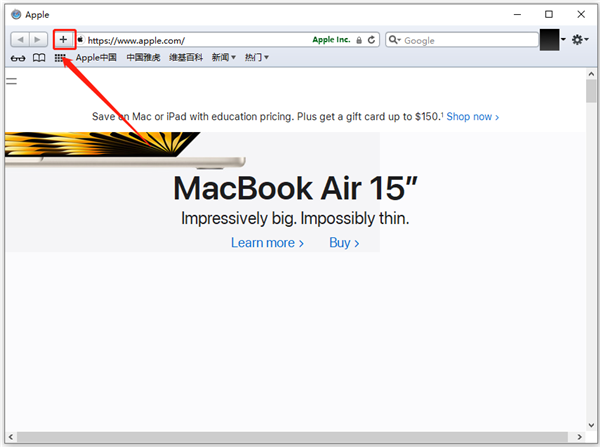The width and height of the screenshot is (600, 447).
Task: Add bookmark with the plus button
Action: coord(64,39)
